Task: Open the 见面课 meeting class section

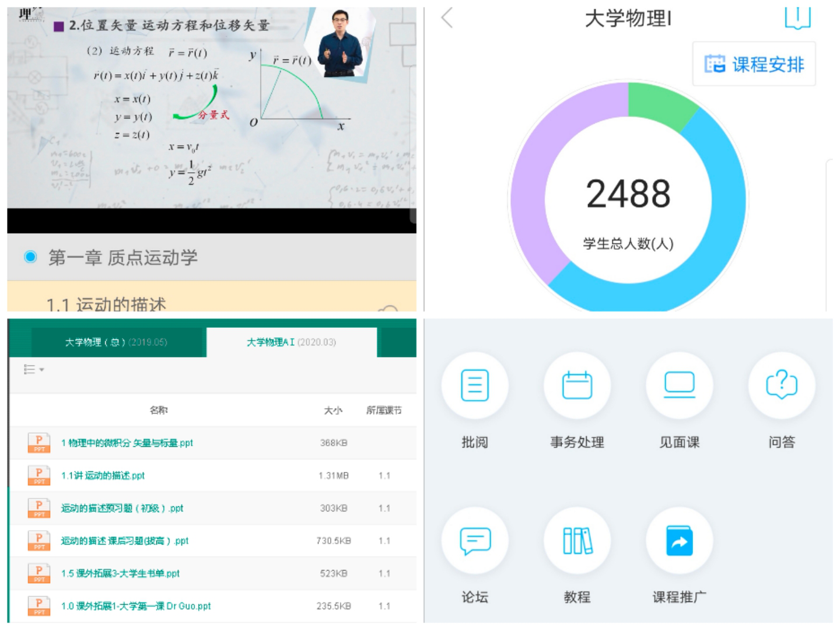Action: click(x=679, y=385)
